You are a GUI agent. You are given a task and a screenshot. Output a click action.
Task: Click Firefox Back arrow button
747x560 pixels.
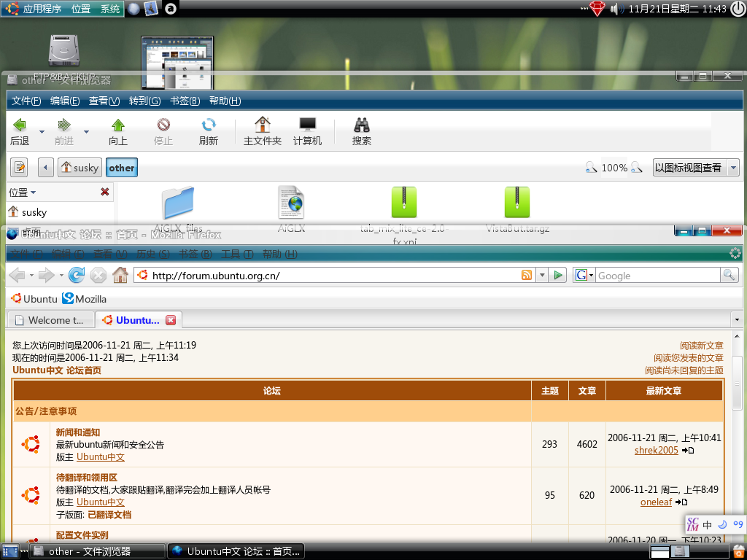coord(18,275)
